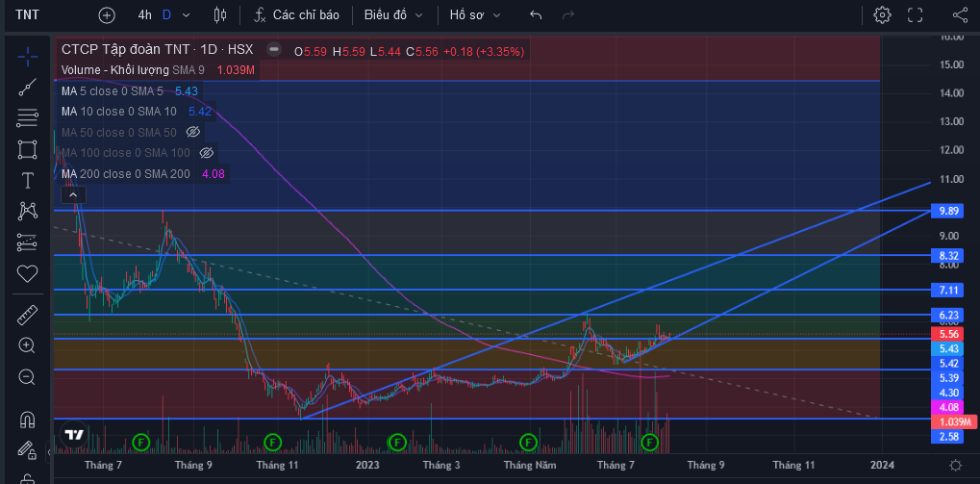Viewport: 980px width, 484px height.
Task: Share the chart
Action: pyautogui.click(x=960, y=15)
